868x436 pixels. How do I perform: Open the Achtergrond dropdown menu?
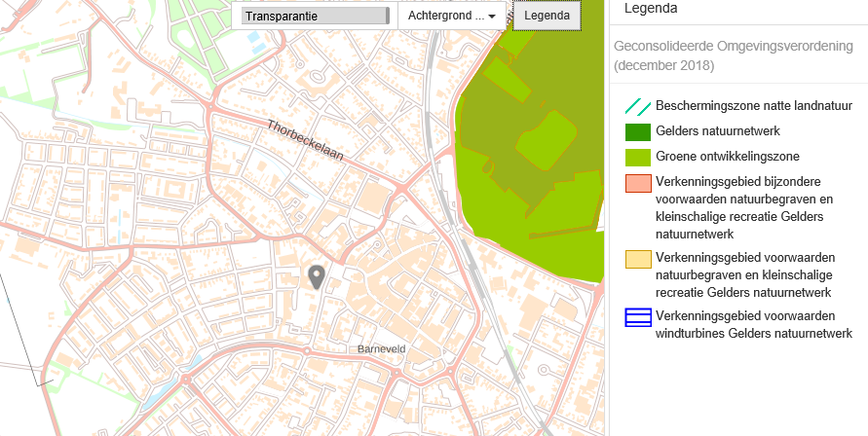point(452,16)
